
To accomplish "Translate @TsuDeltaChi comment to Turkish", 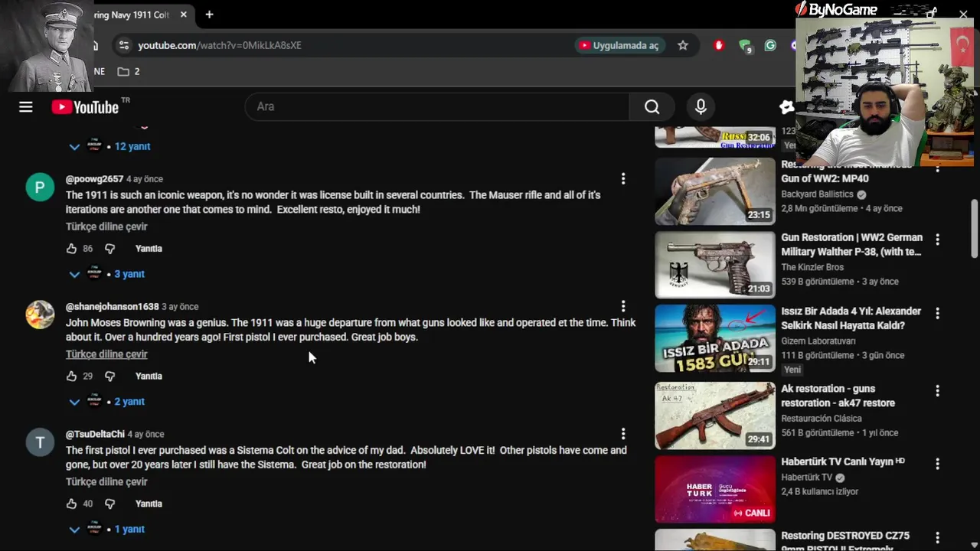I will click(106, 482).
